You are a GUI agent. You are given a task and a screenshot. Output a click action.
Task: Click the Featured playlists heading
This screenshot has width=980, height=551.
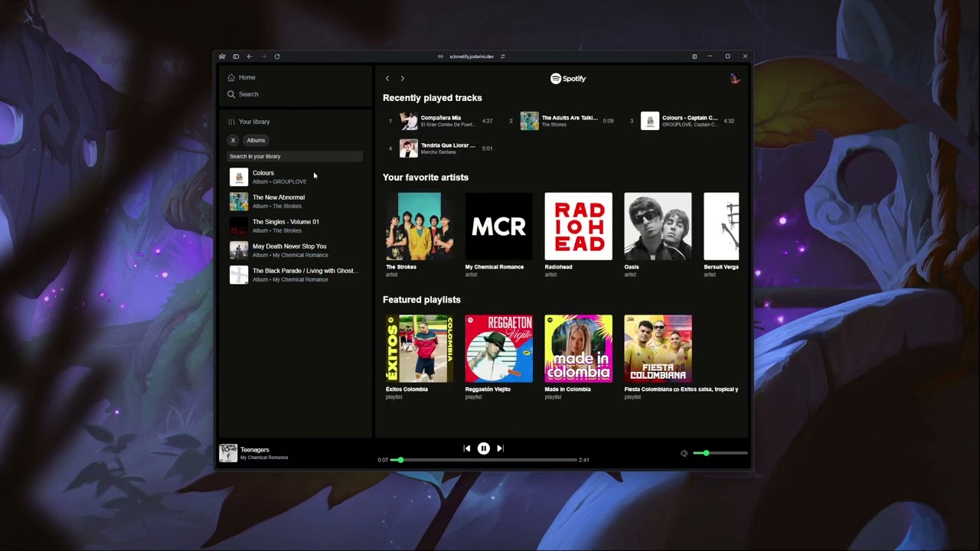click(422, 300)
